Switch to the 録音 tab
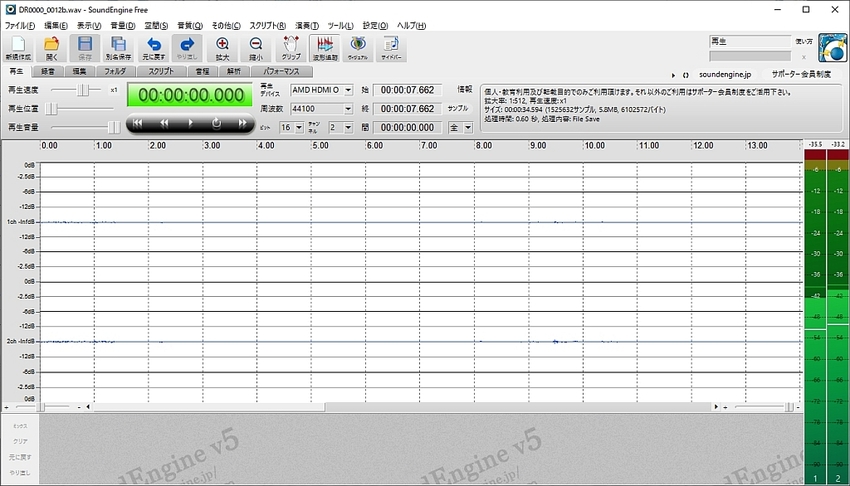The image size is (850, 486). [48, 72]
